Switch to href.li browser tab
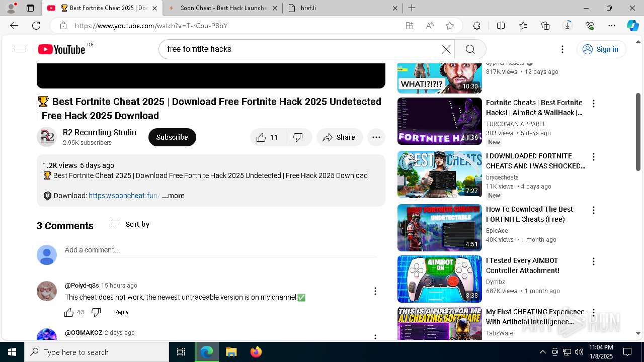644x362 pixels. 342,8
